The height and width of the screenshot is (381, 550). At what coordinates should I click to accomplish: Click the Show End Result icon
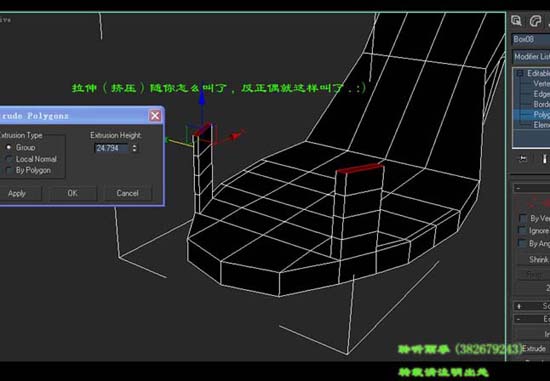pyautogui.click(x=545, y=159)
